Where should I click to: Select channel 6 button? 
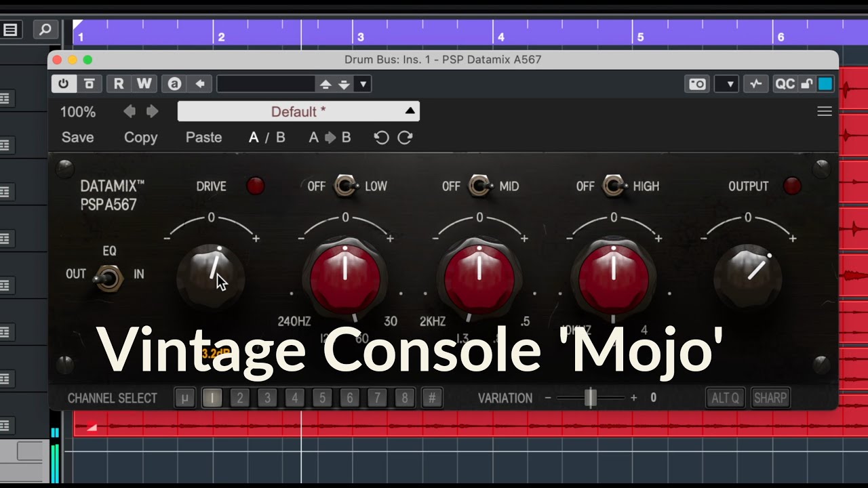(x=350, y=398)
